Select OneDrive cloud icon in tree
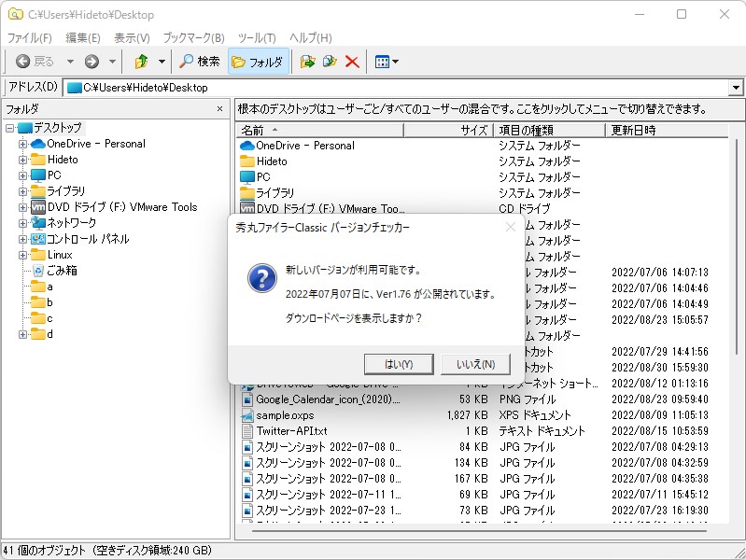 click(x=38, y=144)
